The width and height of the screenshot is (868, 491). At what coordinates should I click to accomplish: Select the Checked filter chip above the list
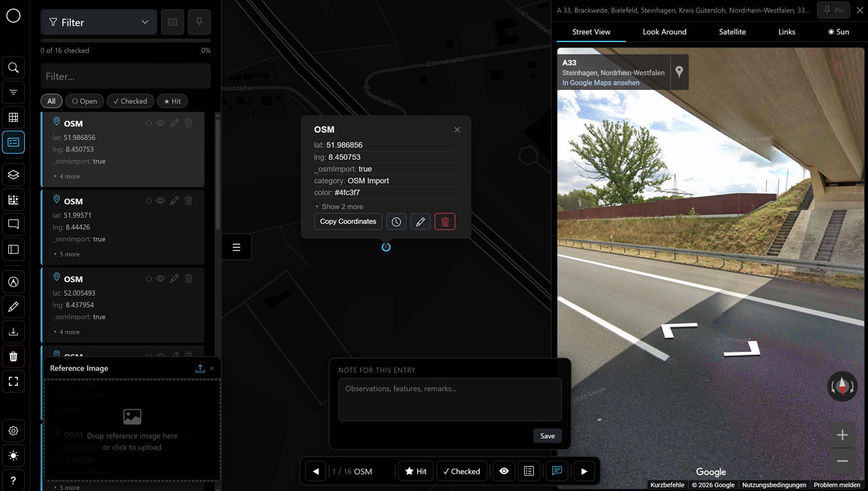(x=130, y=101)
